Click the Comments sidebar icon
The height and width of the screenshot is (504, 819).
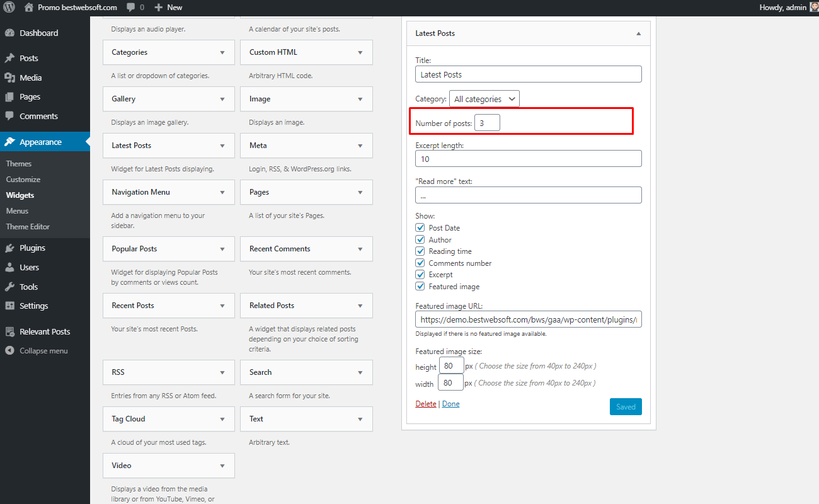(9, 116)
